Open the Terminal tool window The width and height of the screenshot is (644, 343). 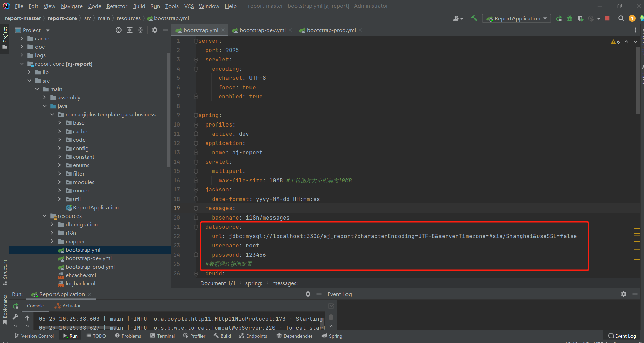click(x=163, y=336)
